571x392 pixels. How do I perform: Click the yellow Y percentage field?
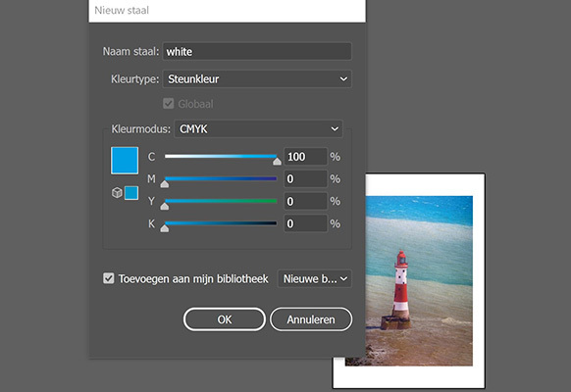[x=305, y=201]
